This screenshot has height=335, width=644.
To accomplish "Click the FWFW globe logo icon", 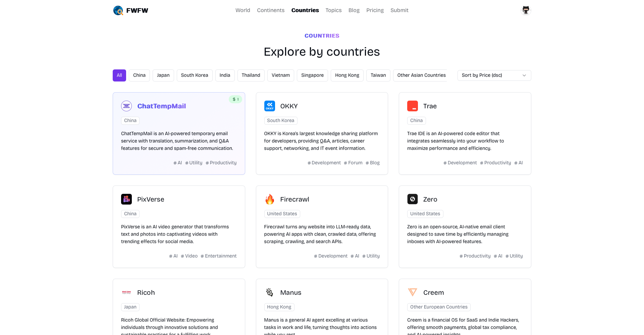I will click(x=118, y=10).
